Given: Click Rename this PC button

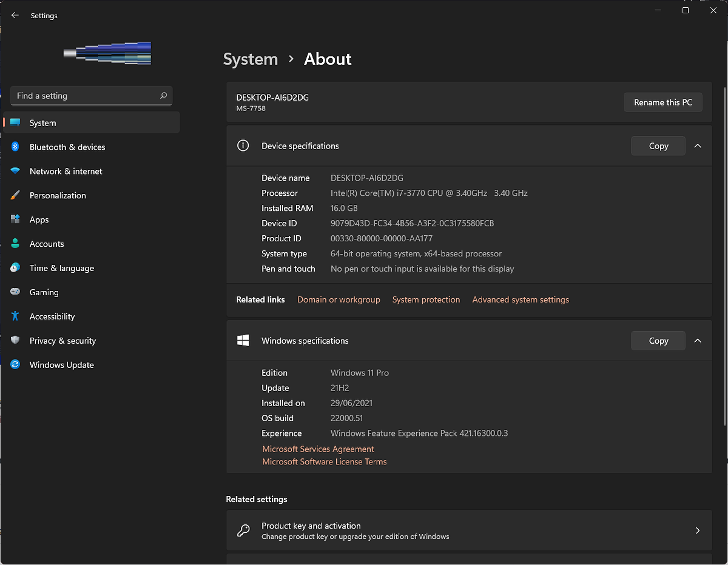Looking at the screenshot, I should point(663,102).
